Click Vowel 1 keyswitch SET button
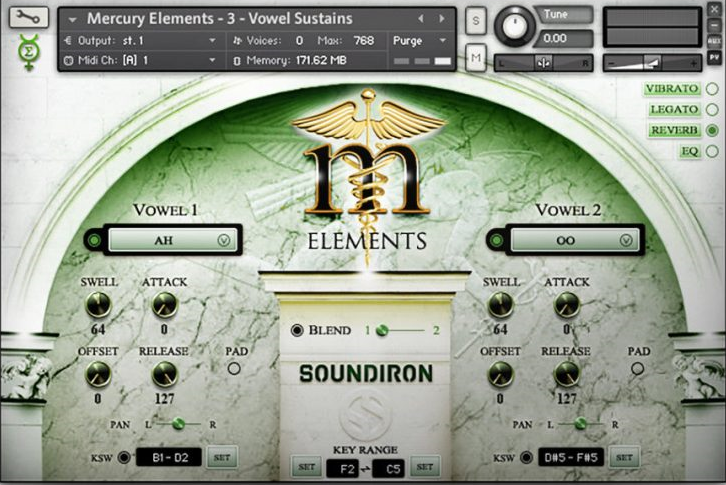 pos(222,458)
